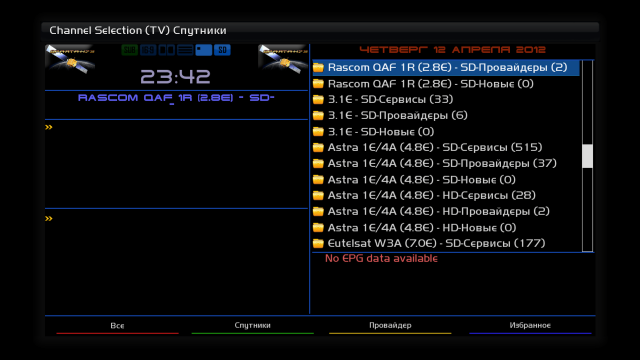Screen dimensions: 640x360
Task: Click the left satellite logo picture
Action: coord(70,60)
